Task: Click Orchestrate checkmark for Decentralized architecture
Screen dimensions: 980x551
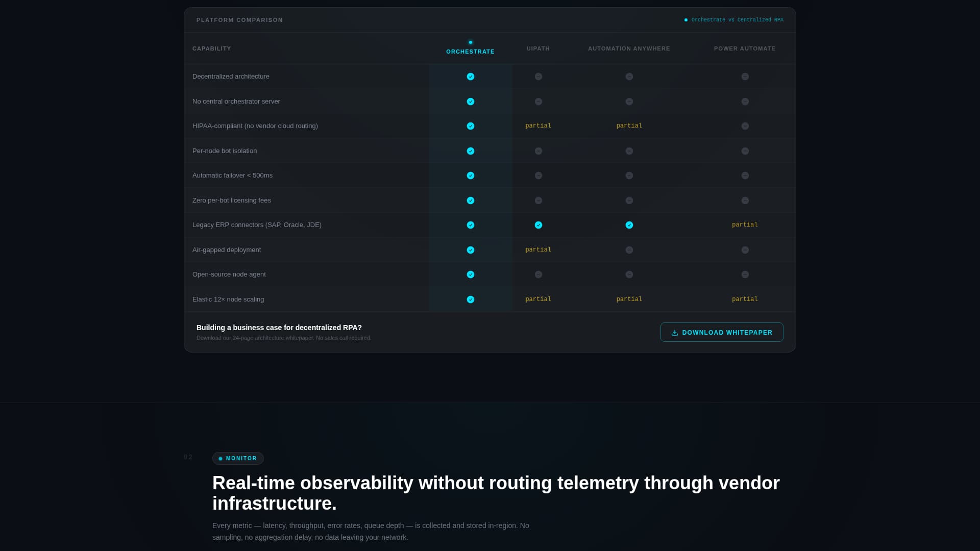Action: (471, 77)
